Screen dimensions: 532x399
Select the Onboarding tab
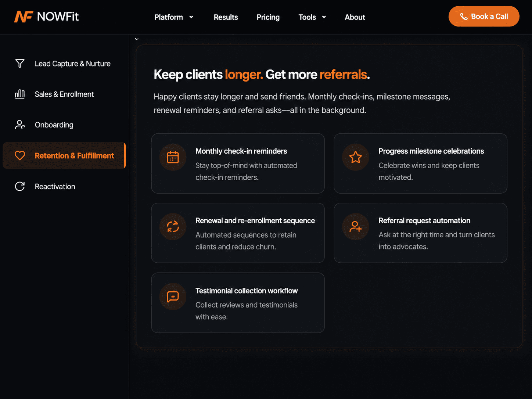pyautogui.click(x=64, y=125)
